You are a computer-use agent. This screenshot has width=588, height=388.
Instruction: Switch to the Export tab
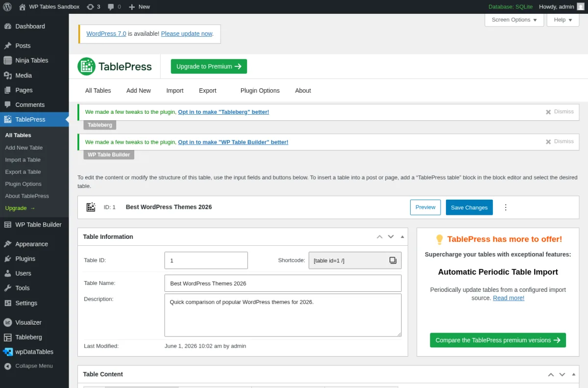click(208, 91)
